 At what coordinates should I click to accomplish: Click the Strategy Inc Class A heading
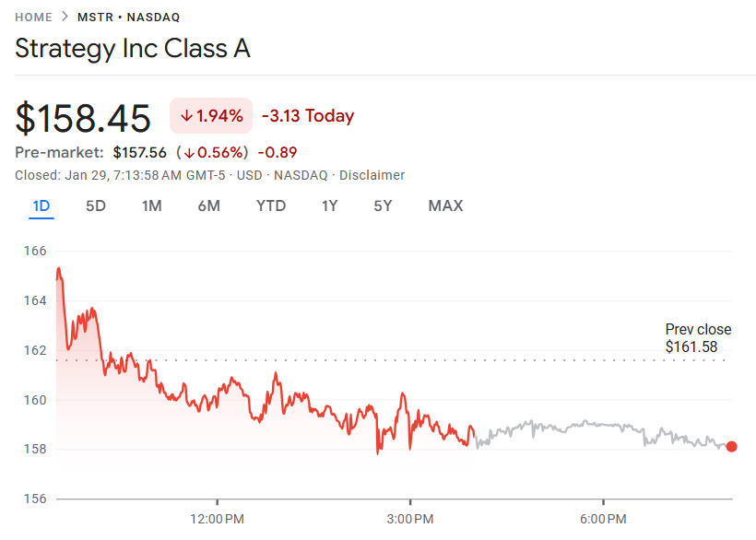[133, 49]
